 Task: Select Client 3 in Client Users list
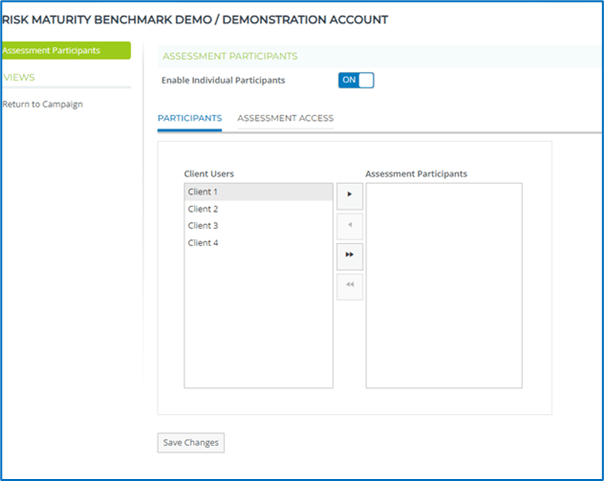[x=258, y=226]
